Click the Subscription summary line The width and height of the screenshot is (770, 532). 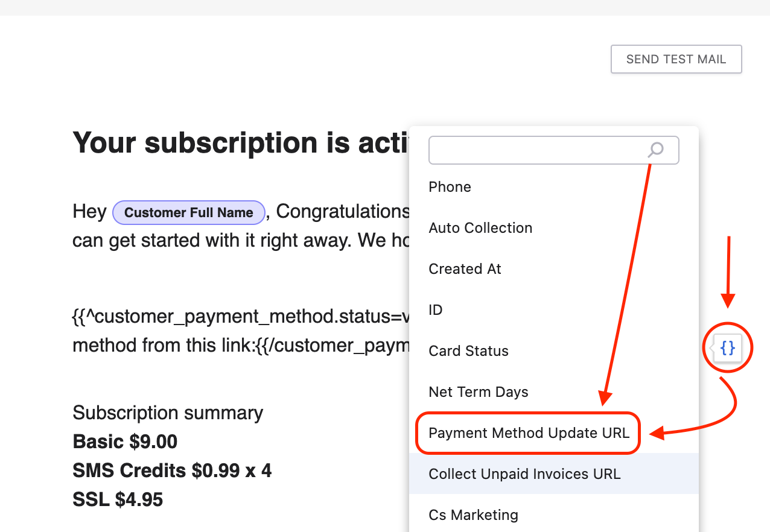pyautogui.click(x=168, y=413)
